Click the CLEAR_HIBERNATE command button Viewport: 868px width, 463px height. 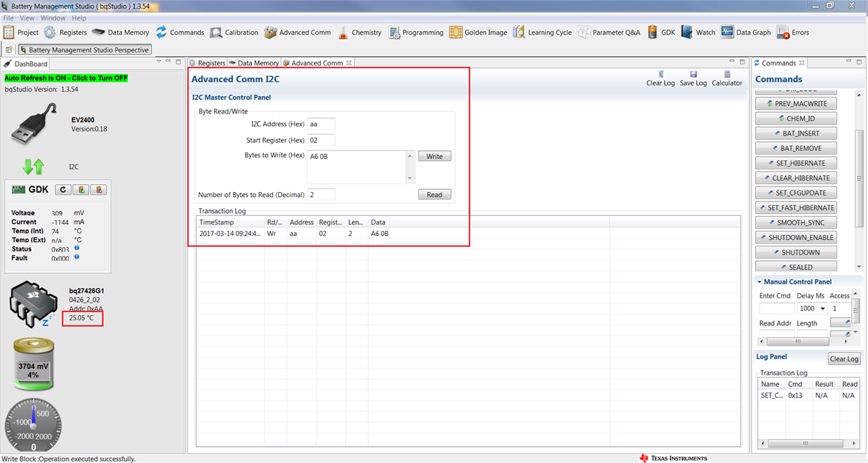796,178
